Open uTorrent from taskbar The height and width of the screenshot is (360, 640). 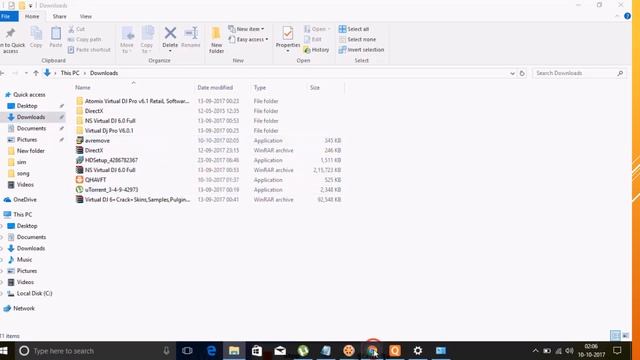pyautogui.click(x=303, y=351)
